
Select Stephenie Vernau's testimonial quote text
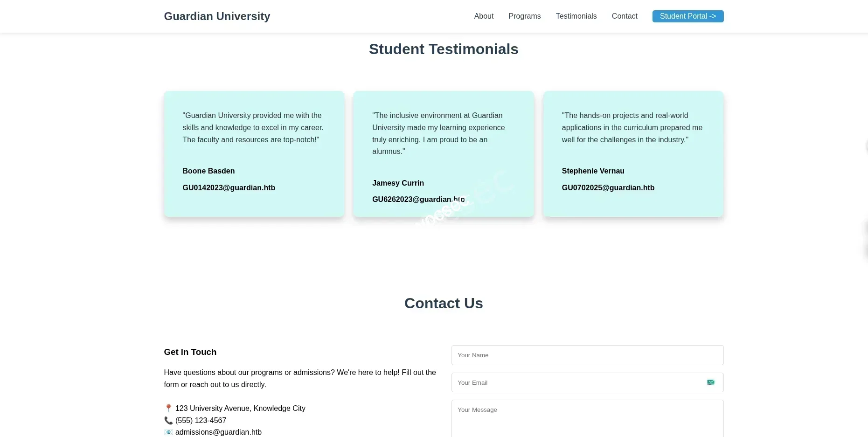632,127
